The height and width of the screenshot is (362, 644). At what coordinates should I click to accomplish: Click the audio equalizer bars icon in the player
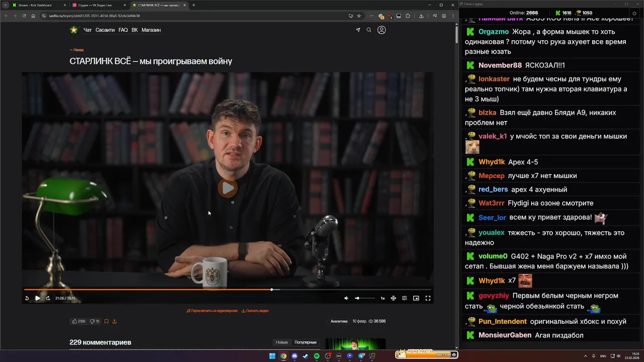[393, 298]
